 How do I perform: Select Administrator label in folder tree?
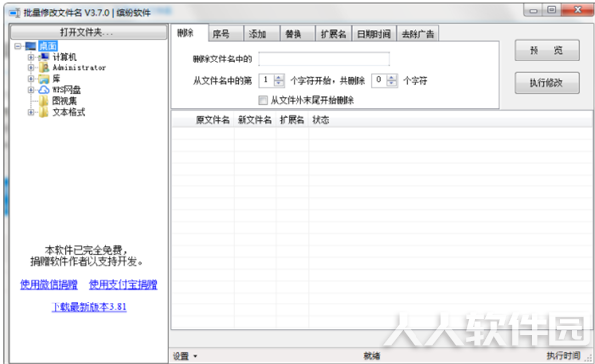tap(79, 68)
